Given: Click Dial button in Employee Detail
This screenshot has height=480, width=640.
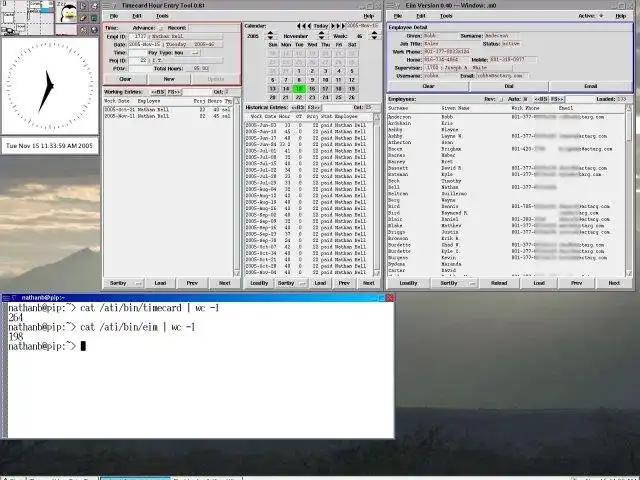Looking at the screenshot, I should [509, 86].
